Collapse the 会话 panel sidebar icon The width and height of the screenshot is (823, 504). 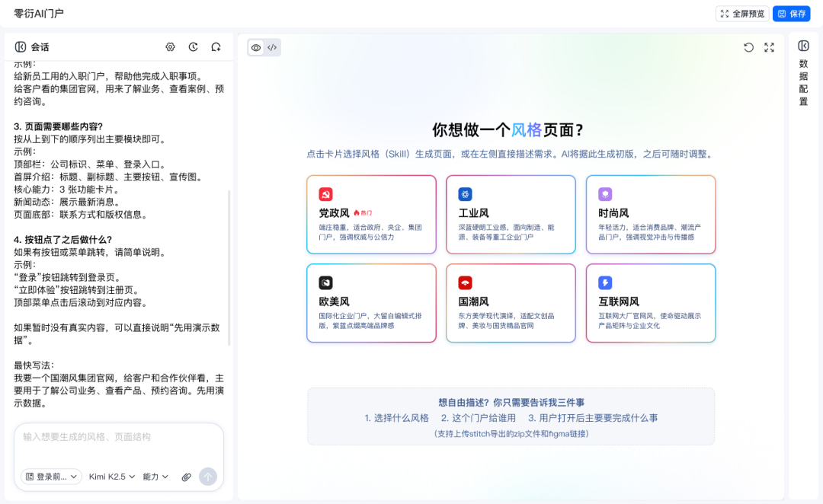pos(21,47)
